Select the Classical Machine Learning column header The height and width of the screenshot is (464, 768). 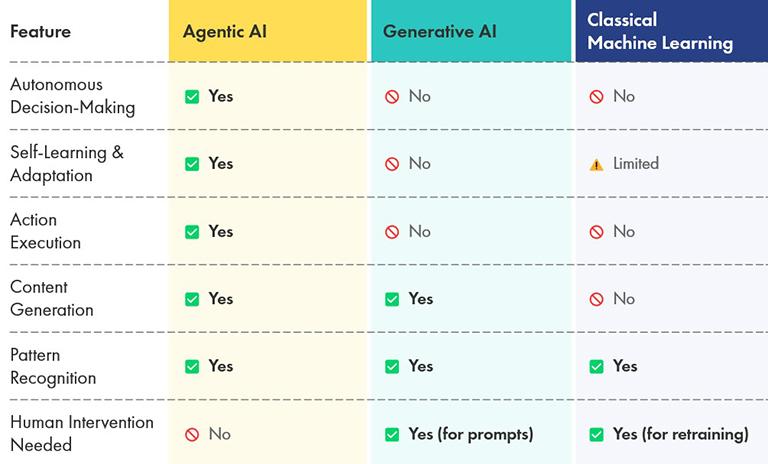[672, 31]
